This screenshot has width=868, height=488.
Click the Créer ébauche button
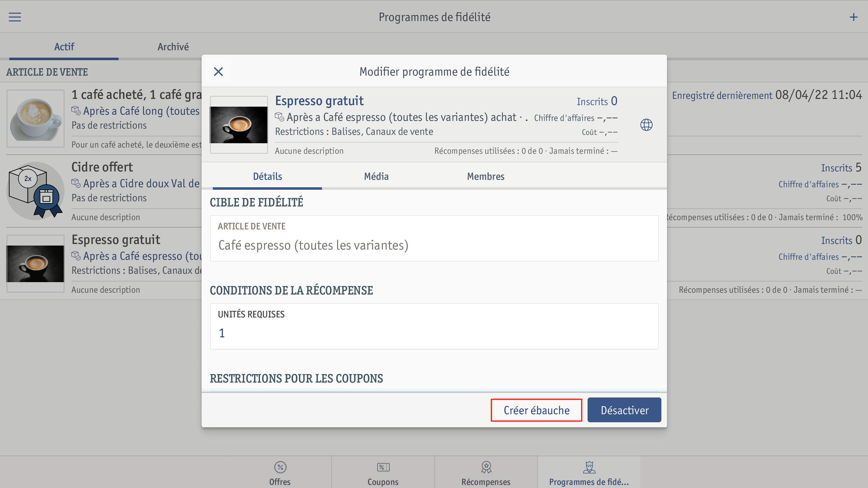tap(536, 410)
